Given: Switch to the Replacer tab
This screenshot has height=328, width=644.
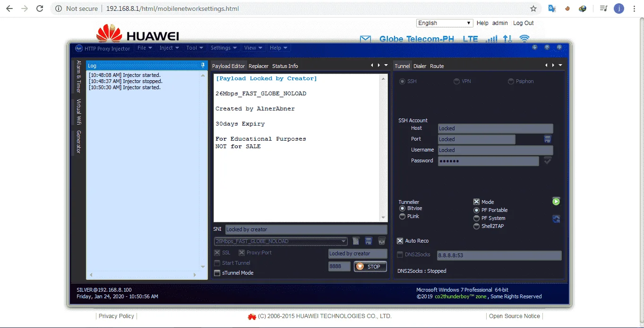Looking at the screenshot, I should pyautogui.click(x=258, y=66).
